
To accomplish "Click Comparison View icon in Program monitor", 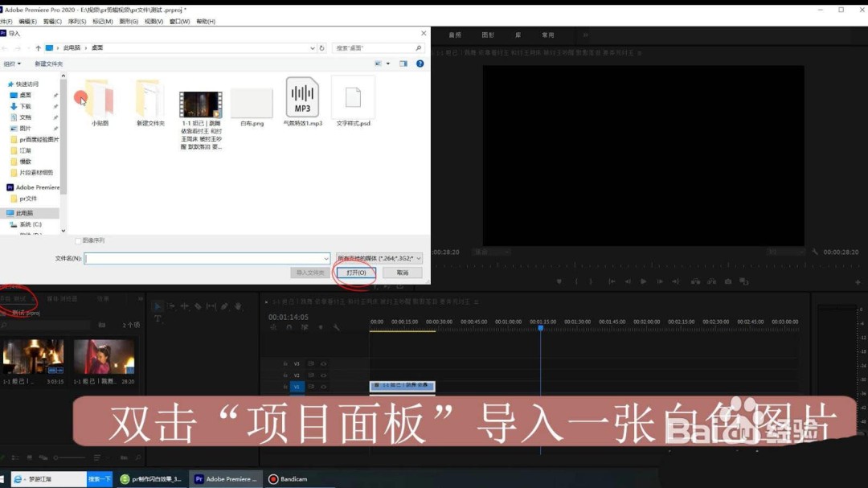I will [x=744, y=281].
